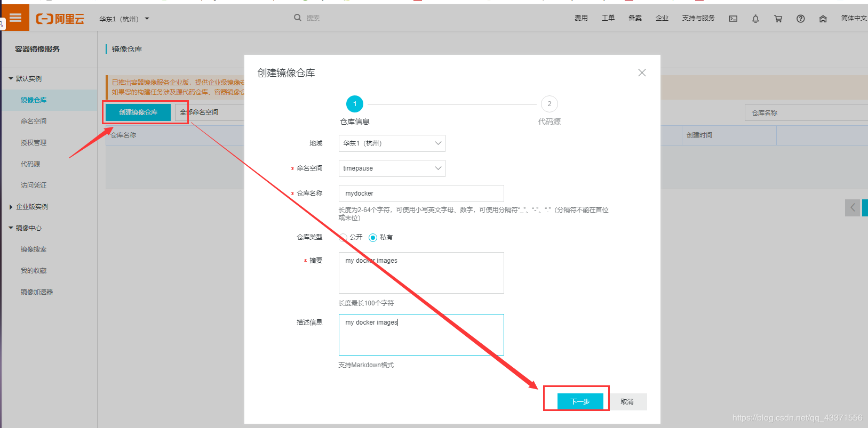The width and height of the screenshot is (868, 428).
Task: Open the notifications bell
Action: [x=755, y=19]
